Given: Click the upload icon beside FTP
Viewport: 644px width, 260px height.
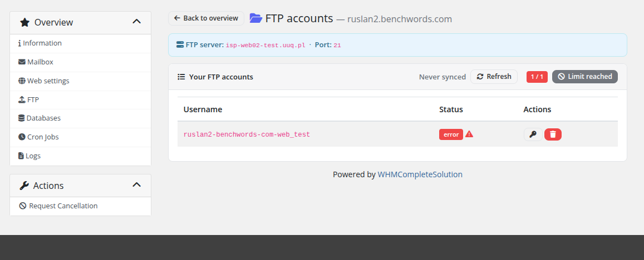Looking at the screenshot, I should pos(22,99).
